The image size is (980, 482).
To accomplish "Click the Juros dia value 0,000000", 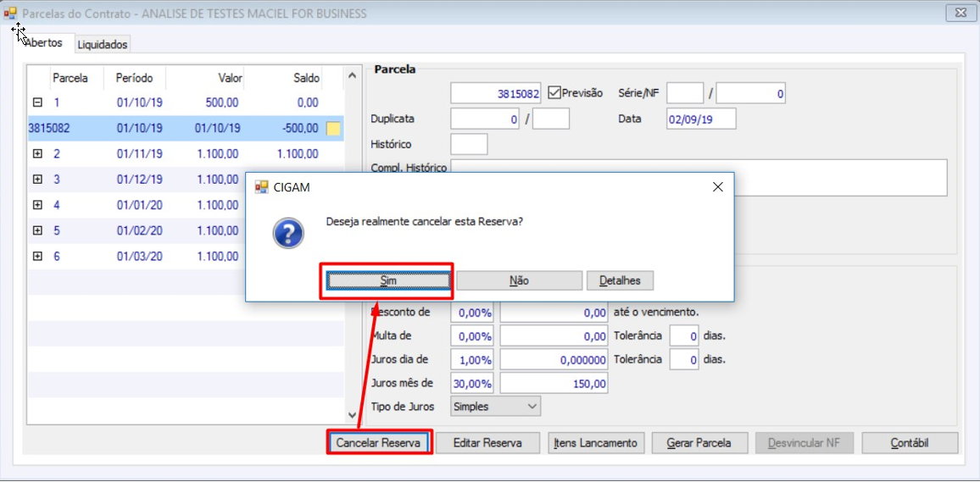I will (x=554, y=360).
